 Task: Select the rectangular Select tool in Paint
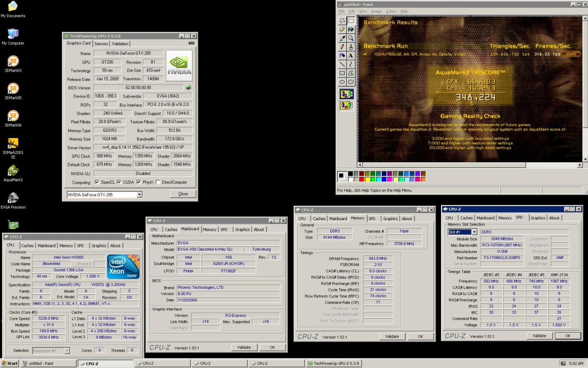(x=351, y=21)
